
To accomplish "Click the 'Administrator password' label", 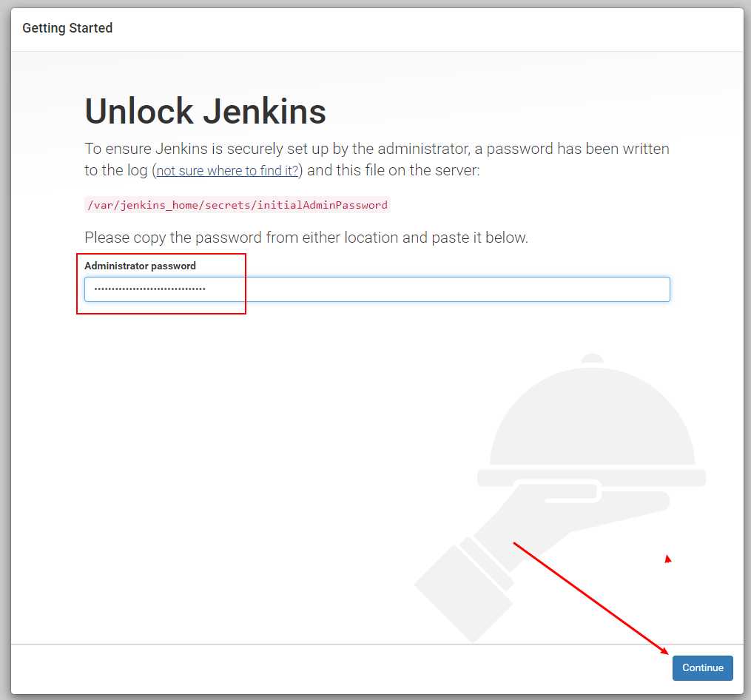I will 140,266.
